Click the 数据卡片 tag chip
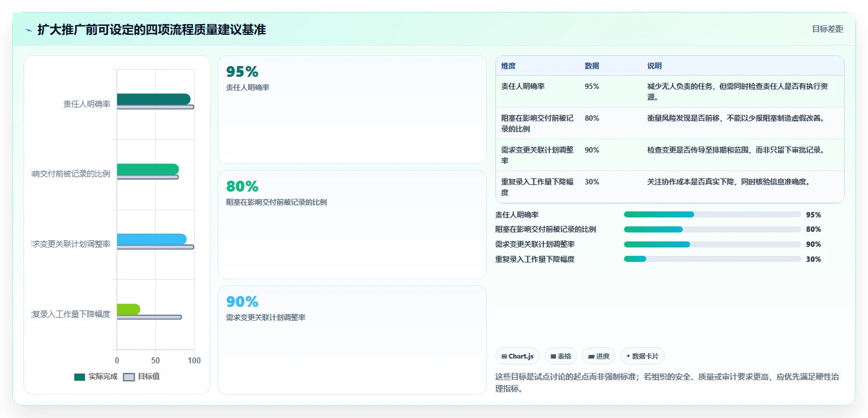 643,356
